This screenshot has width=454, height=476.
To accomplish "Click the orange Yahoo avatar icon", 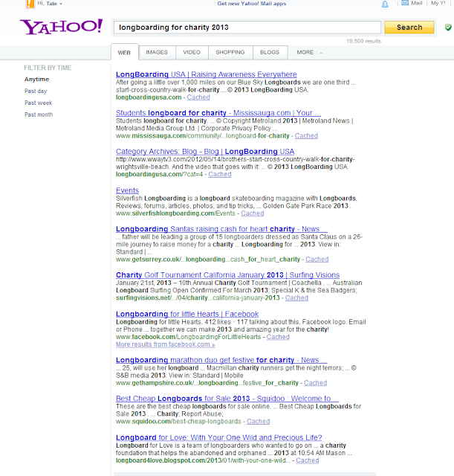I will [30, 4].
